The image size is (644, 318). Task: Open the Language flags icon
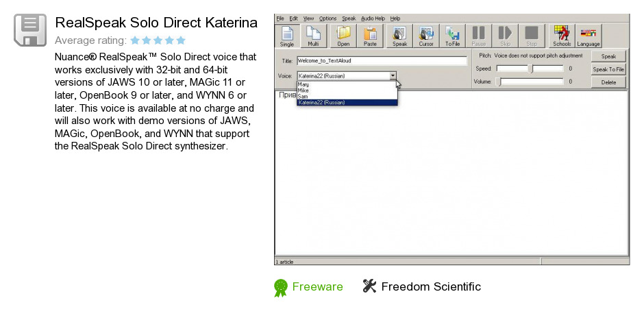[x=589, y=36]
